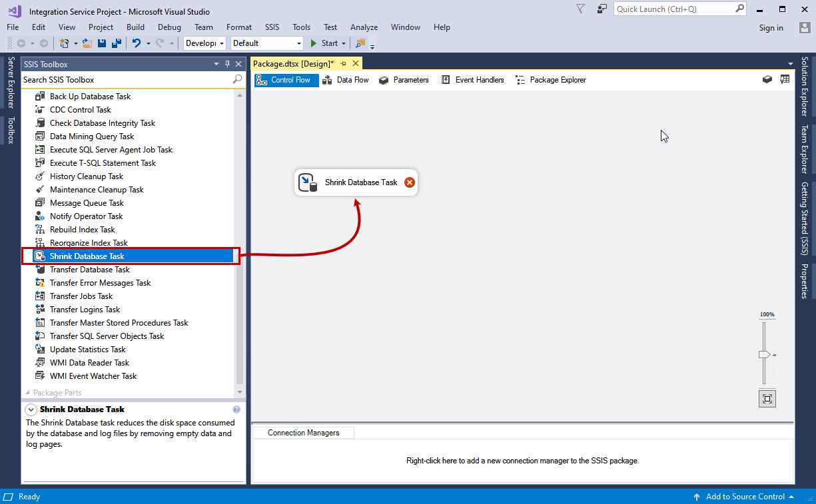Screen dimensions: 816x504
Task: Click the zoom slider handle
Action: 765,355
